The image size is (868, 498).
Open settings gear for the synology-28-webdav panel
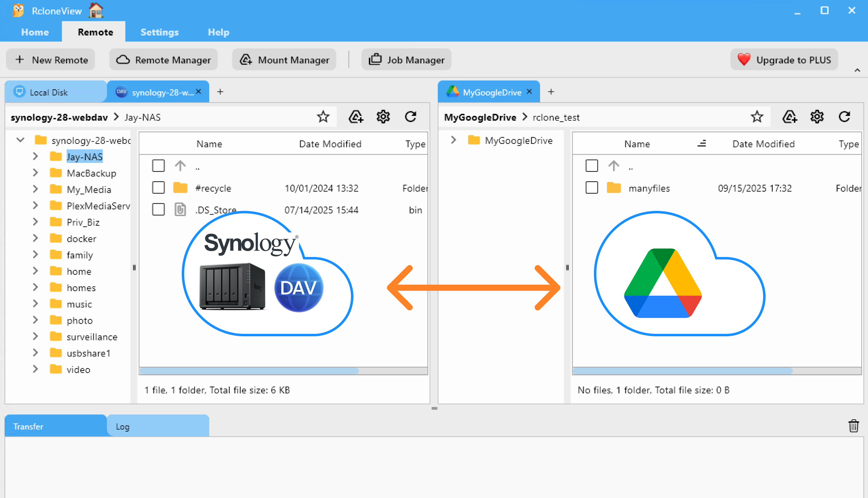pyautogui.click(x=383, y=117)
